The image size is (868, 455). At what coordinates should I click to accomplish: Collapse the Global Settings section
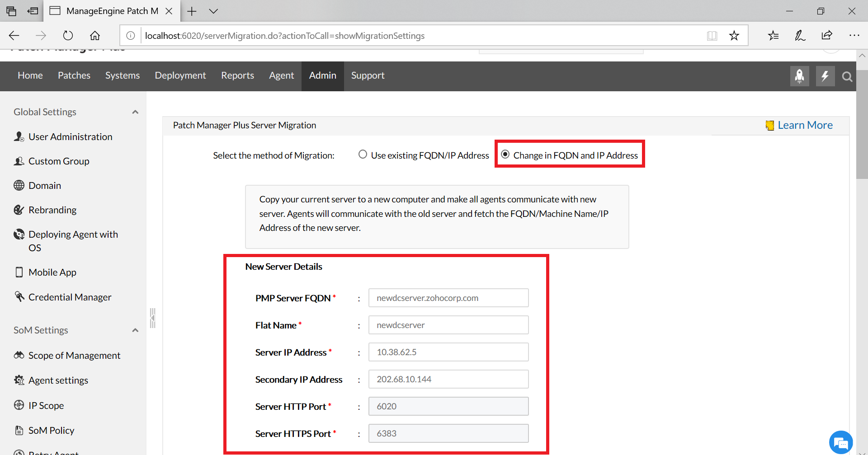pos(135,112)
